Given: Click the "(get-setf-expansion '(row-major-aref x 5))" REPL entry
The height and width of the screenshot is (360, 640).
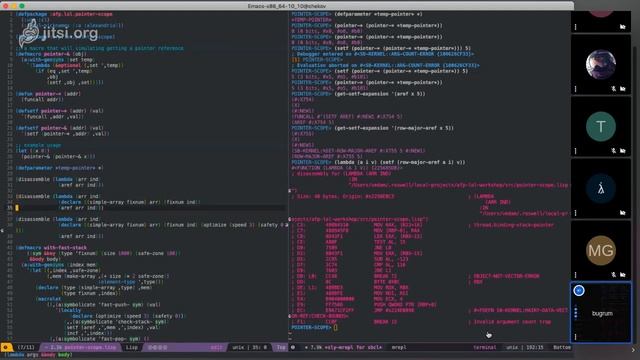Looking at the screenshot, I should pyautogui.click(x=394, y=128).
